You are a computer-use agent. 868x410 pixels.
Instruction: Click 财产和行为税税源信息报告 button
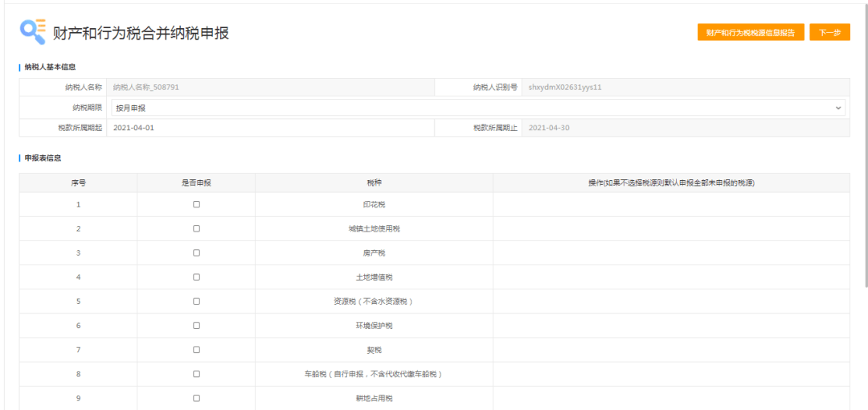point(750,33)
